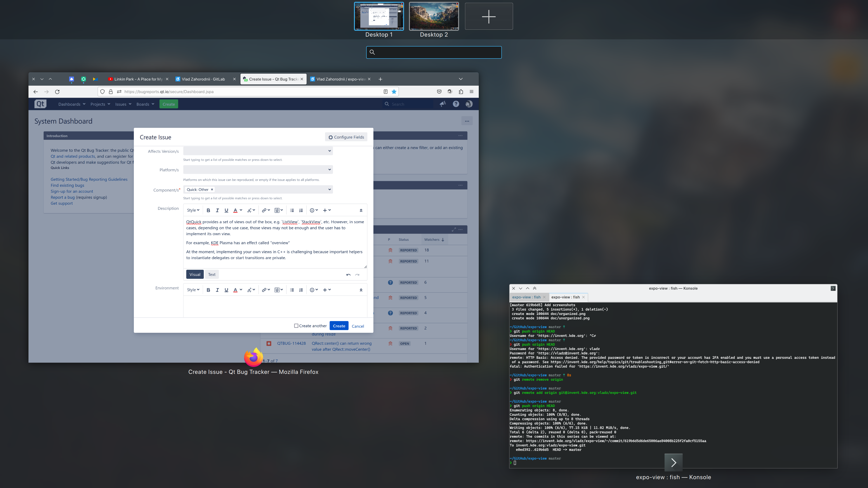The height and width of the screenshot is (488, 868).
Task: Open Firefox list all tabs chevron
Action: pos(461,79)
